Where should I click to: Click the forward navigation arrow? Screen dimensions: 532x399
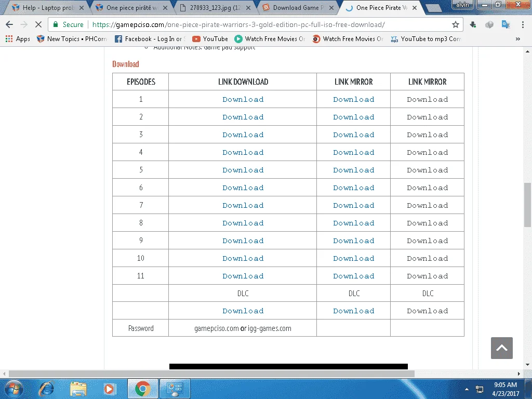(24, 24)
